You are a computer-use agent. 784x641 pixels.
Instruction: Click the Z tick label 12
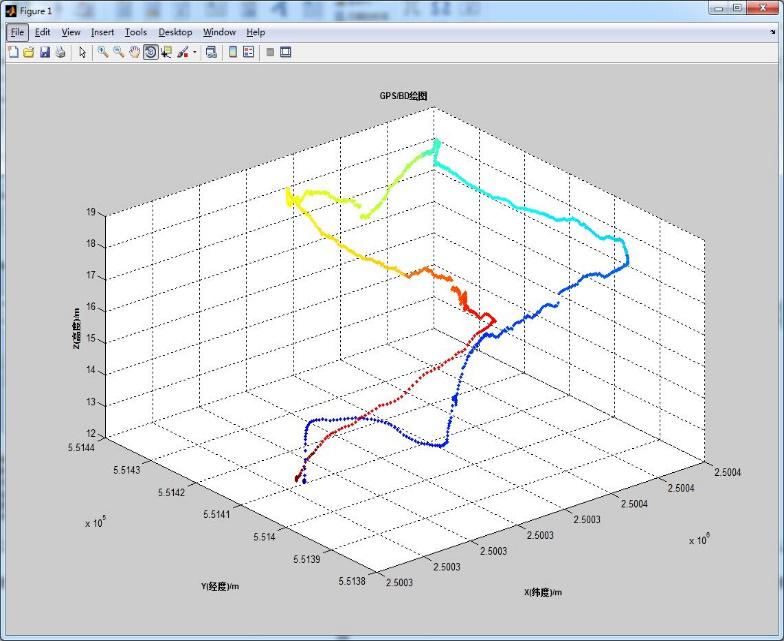point(90,434)
